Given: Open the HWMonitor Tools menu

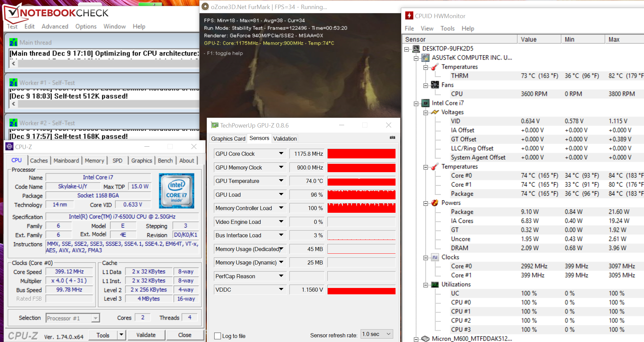Looking at the screenshot, I should click(x=448, y=29).
